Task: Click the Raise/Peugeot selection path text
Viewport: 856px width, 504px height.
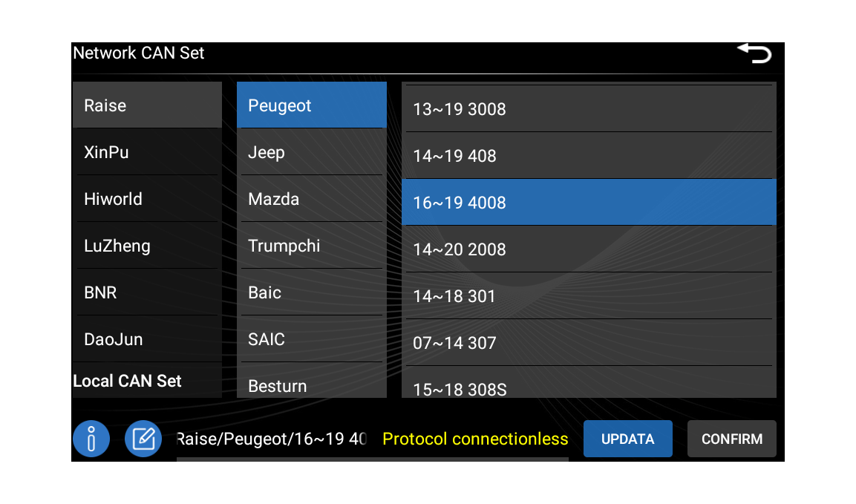Action: point(272,439)
